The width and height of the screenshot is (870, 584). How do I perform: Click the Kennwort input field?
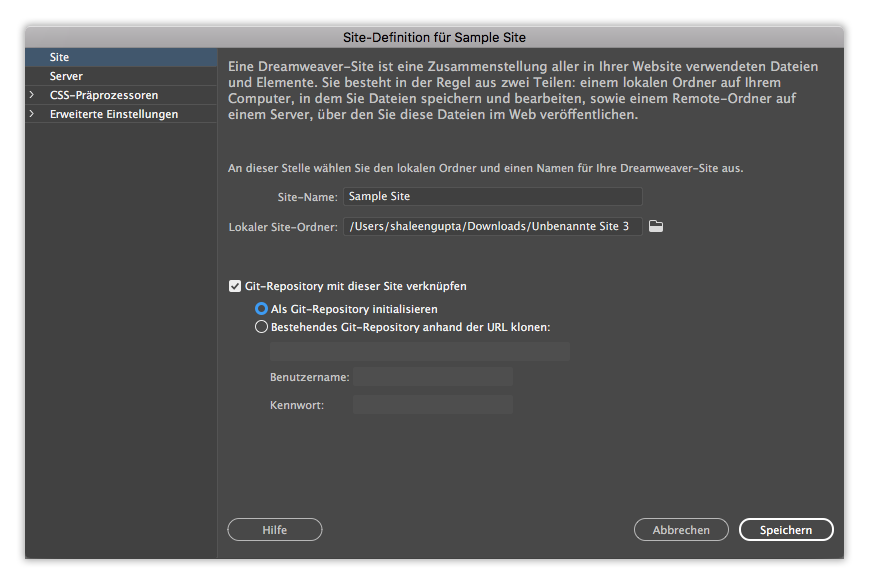coord(432,404)
